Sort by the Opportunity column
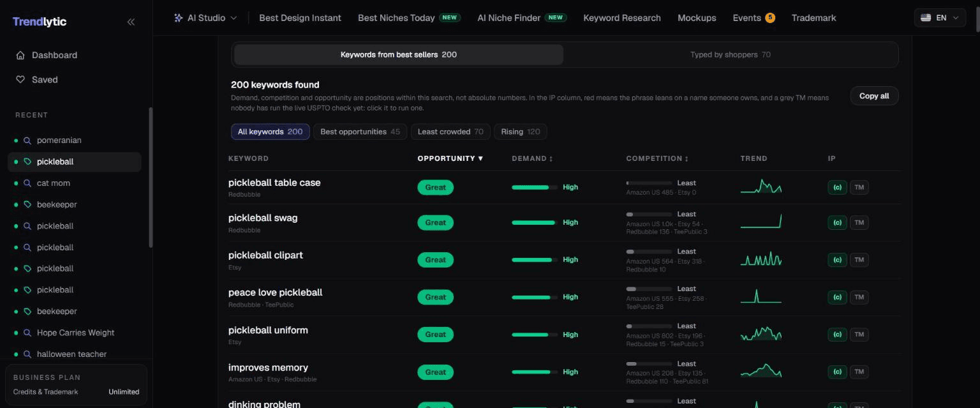The width and height of the screenshot is (980, 408). (x=450, y=158)
